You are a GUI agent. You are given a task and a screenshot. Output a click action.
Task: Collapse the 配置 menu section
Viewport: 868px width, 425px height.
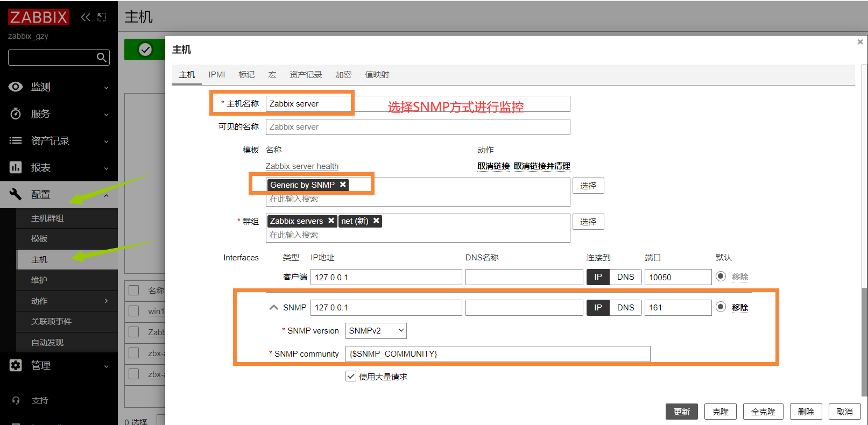[x=106, y=195]
